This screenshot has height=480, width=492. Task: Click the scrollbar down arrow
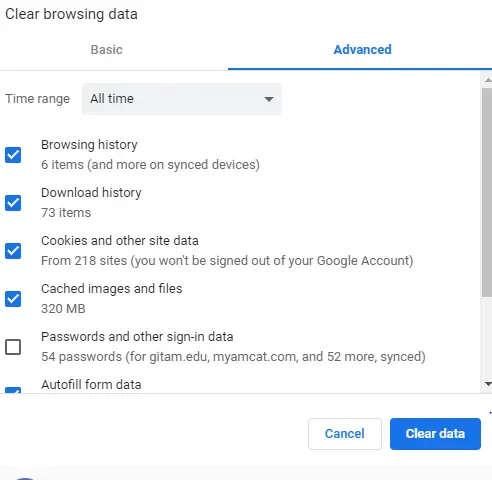coord(488,384)
